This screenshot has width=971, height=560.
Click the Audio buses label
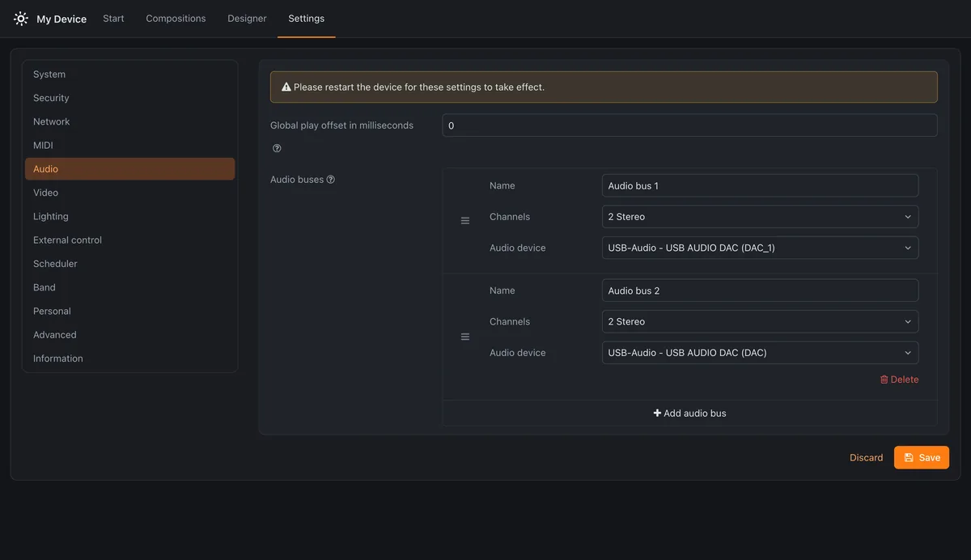(297, 180)
